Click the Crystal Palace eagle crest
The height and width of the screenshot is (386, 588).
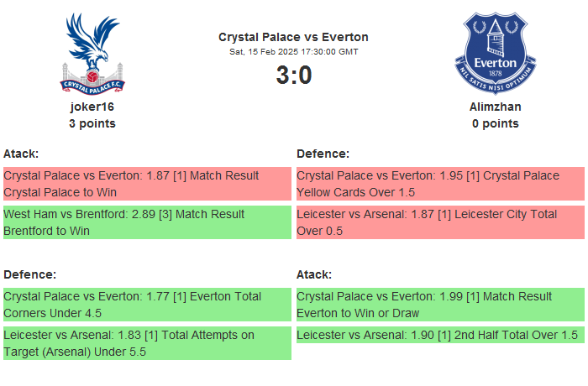pos(92,53)
